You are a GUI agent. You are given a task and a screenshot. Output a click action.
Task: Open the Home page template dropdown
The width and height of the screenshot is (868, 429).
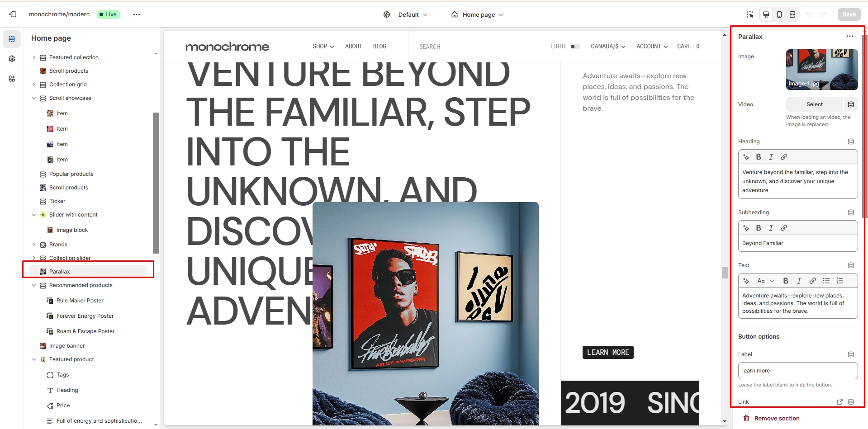click(478, 14)
